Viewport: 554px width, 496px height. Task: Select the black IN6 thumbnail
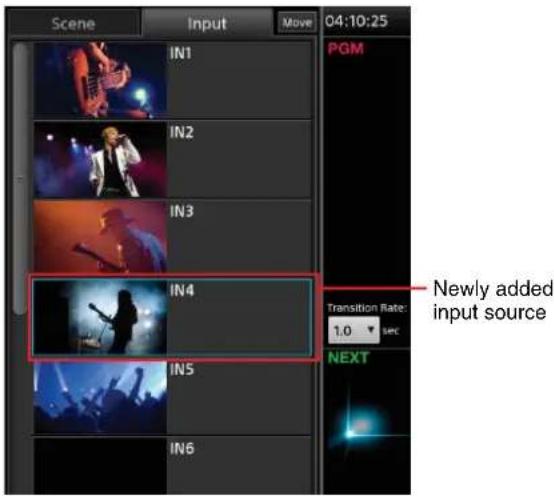pos(100,466)
